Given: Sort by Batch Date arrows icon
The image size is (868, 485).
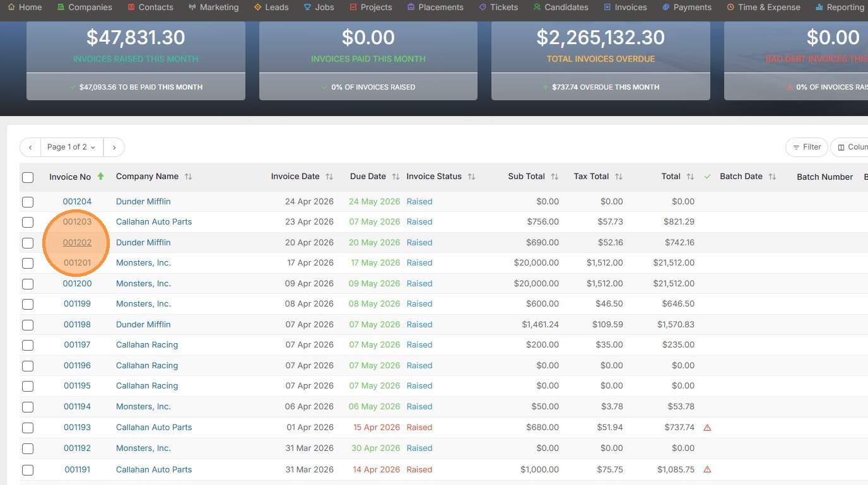Looking at the screenshot, I should 772,177.
